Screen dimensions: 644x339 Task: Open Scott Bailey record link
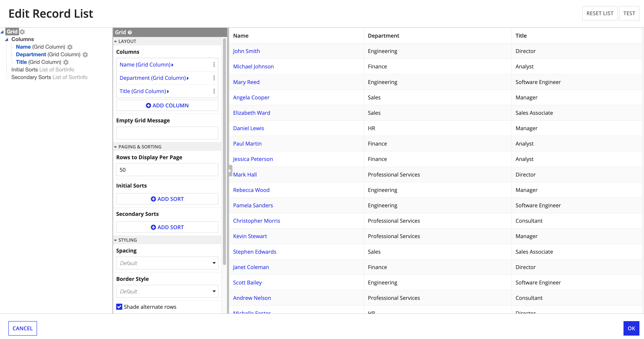click(x=248, y=282)
